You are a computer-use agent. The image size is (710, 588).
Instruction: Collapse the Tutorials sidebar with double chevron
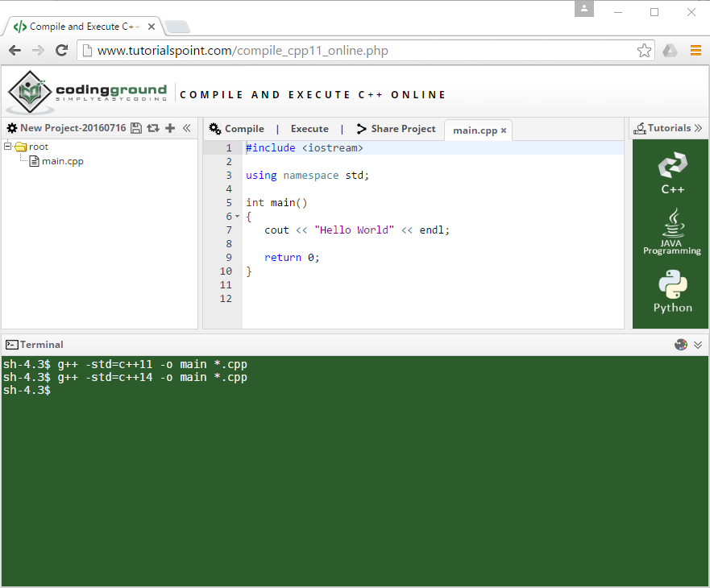pos(698,128)
